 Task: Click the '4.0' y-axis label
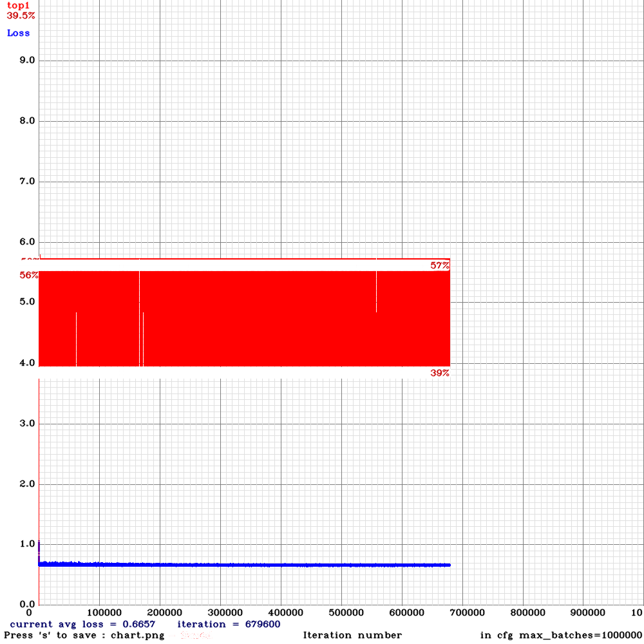click(x=27, y=363)
